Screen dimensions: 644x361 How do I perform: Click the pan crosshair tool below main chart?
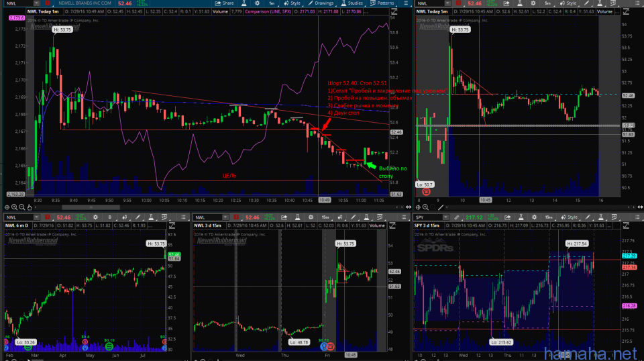coord(7,207)
